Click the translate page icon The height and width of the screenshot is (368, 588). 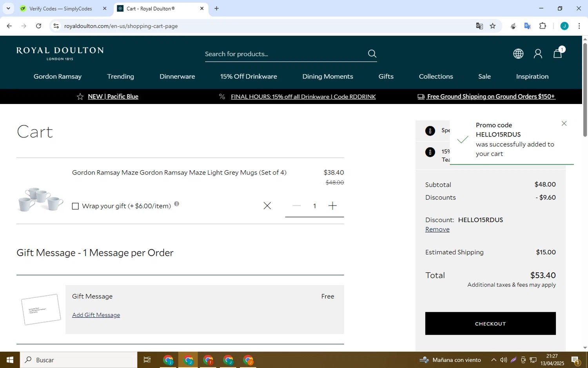coord(479,26)
